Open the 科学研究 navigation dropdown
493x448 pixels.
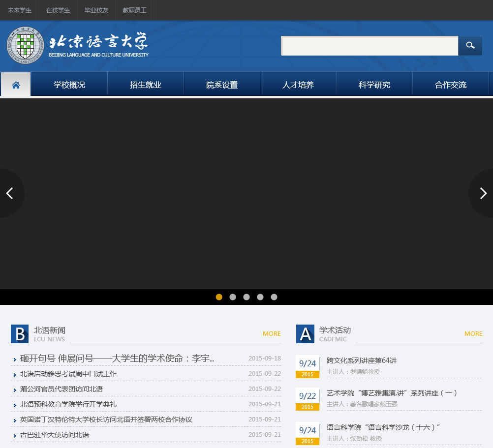point(374,85)
